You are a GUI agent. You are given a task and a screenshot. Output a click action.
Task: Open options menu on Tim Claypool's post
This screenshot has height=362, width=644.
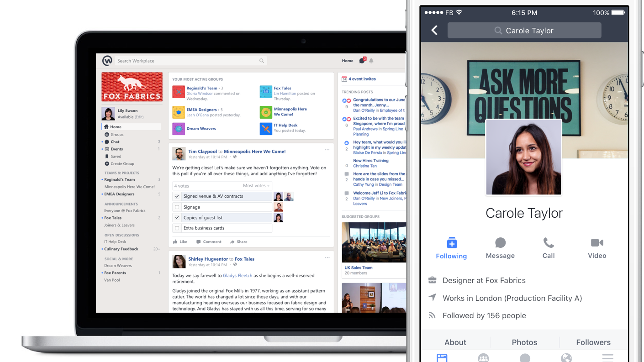point(327,150)
